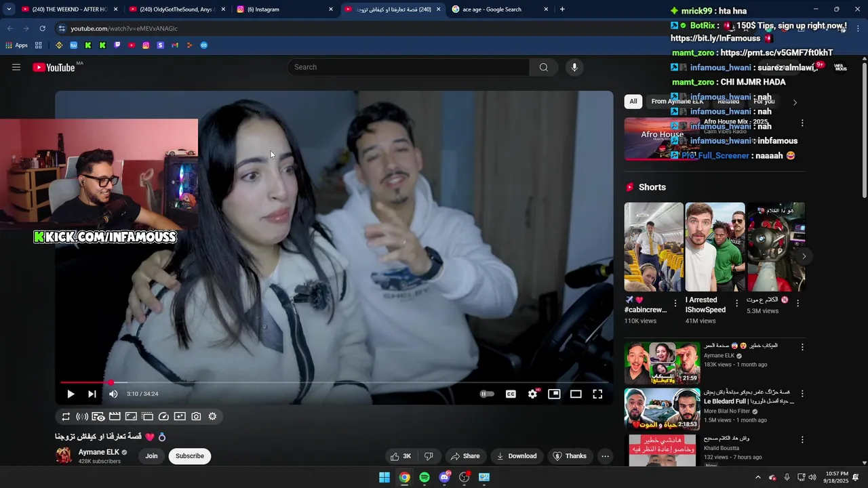Toggle closed captions CC
Image resolution: width=868 pixels, height=488 pixels.
click(x=511, y=394)
